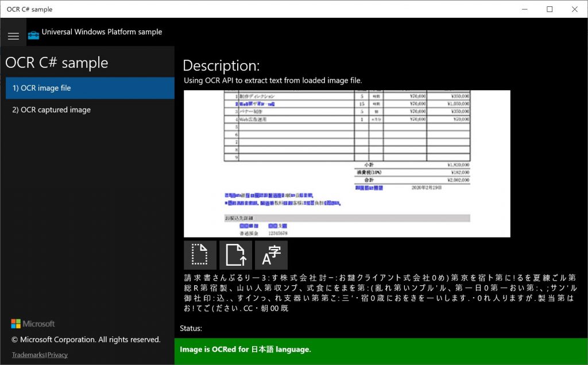This screenshot has height=365, width=588.
Task: Click the 'Description:' heading
Action: click(x=221, y=65)
